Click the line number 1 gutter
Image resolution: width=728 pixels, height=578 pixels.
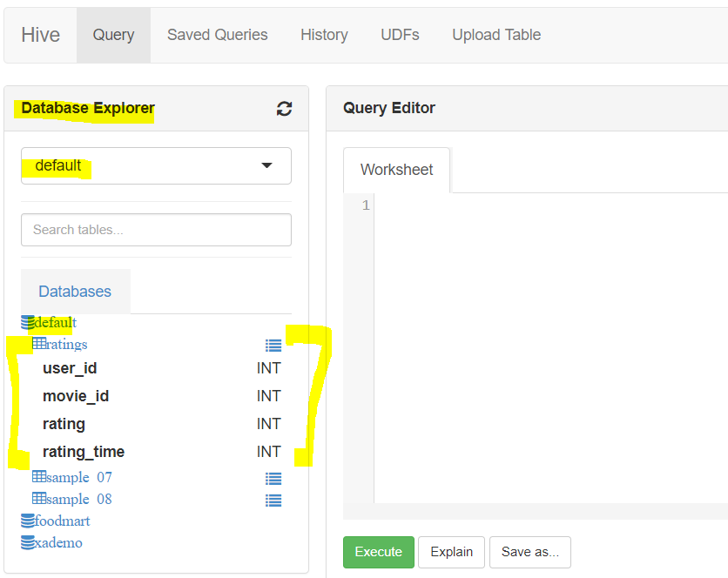tap(366, 205)
